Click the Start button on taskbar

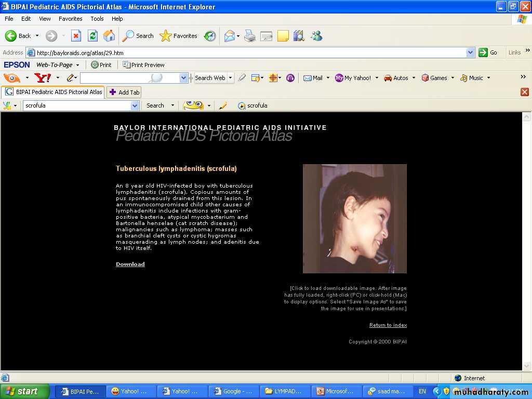click(25, 391)
